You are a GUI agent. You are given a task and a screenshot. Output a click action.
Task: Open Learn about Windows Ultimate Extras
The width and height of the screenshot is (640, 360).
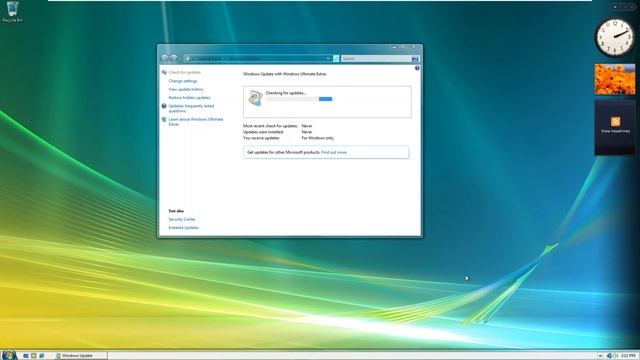pyautogui.click(x=196, y=122)
